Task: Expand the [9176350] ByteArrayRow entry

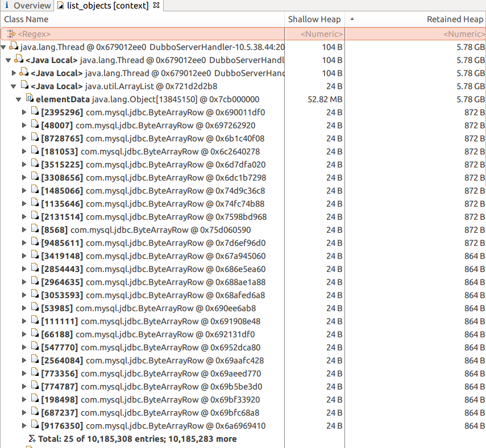Action: [x=25, y=425]
